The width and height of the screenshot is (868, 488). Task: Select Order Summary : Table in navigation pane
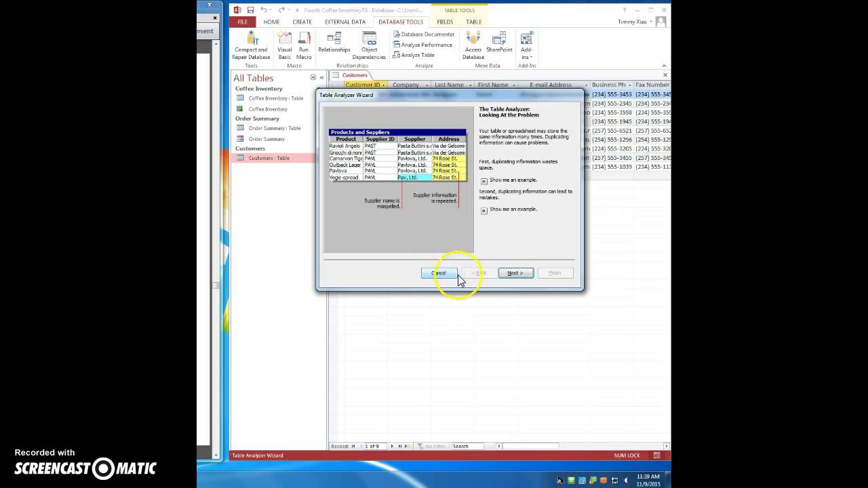tap(275, 128)
